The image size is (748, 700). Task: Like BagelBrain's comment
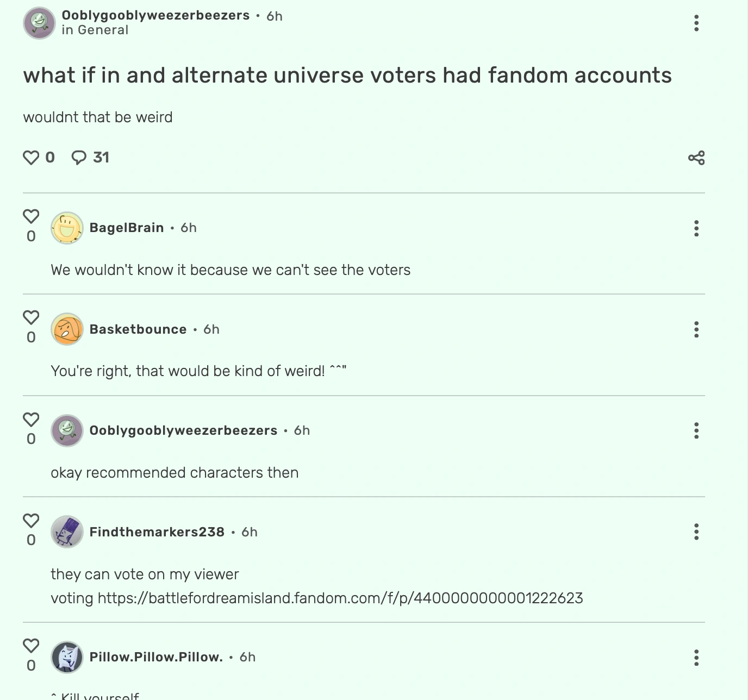coord(31,216)
